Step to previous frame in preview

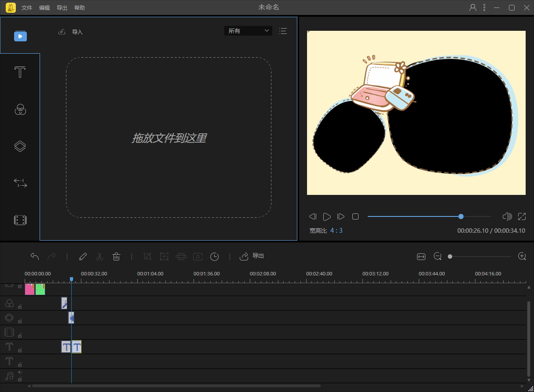pyautogui.click(x=313, y=216)
